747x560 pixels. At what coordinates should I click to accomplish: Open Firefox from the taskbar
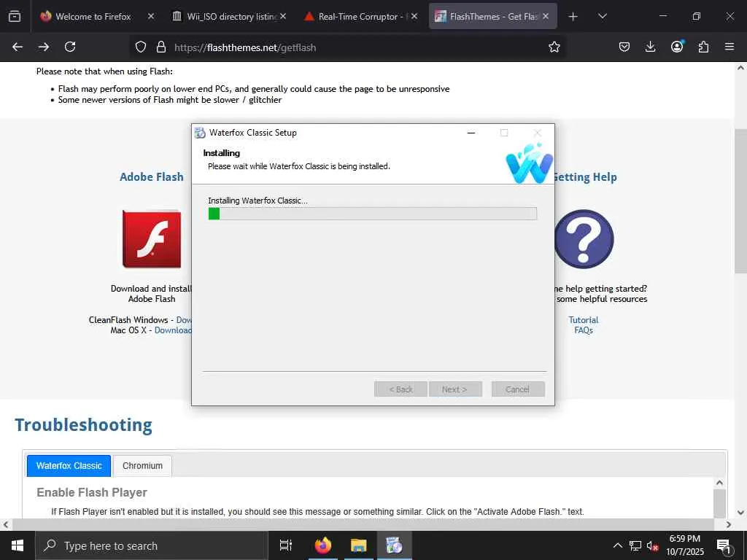pyautogui.click(x=323, y=545)
